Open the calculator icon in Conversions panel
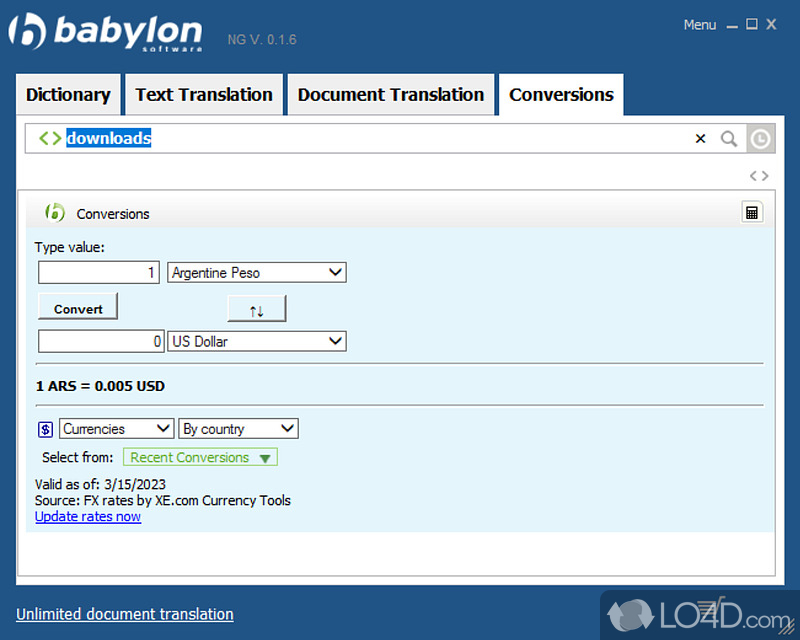The height and width of the screenshot is (640, 800). tap(752, 212)
